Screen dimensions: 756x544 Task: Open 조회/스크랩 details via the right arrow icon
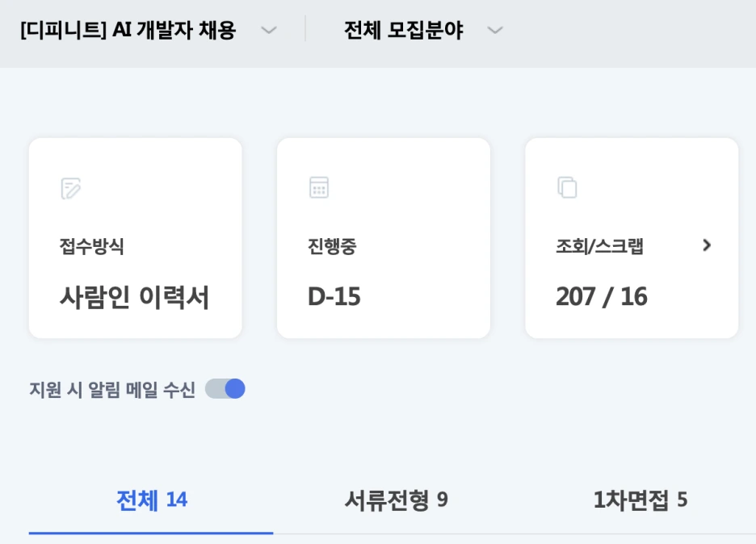point(708,247)
